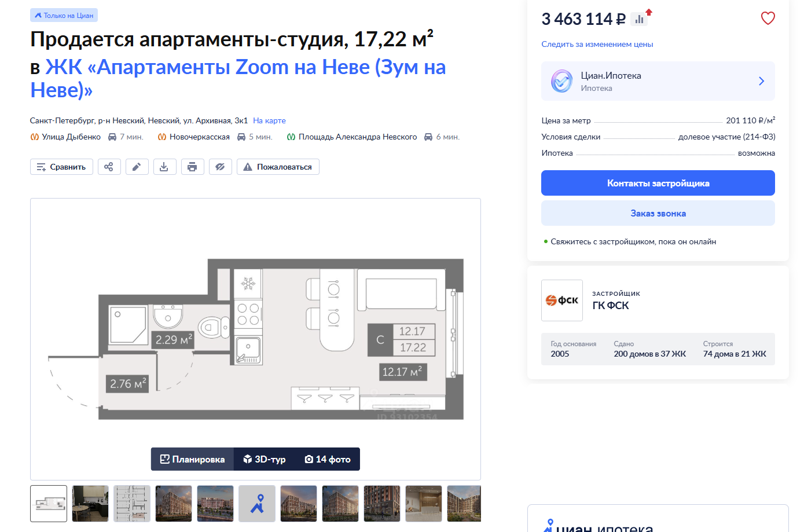
Task: Switch to the Планировка tab
Action: point(192,459)
